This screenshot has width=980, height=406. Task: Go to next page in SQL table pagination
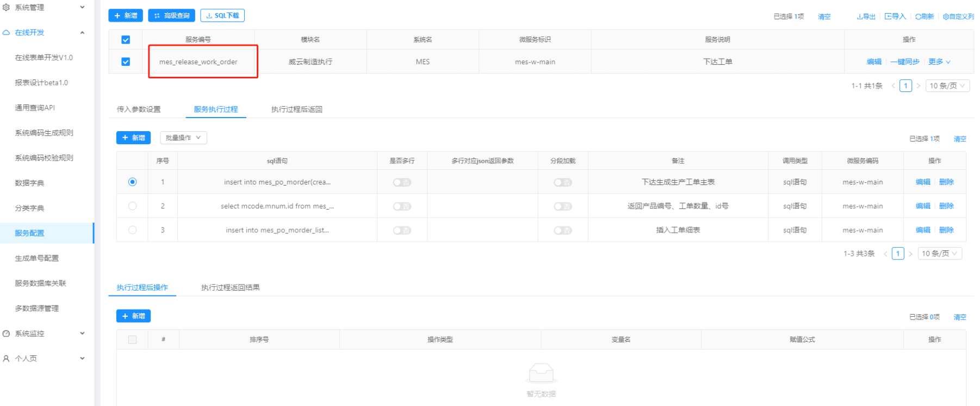[910, 254]
